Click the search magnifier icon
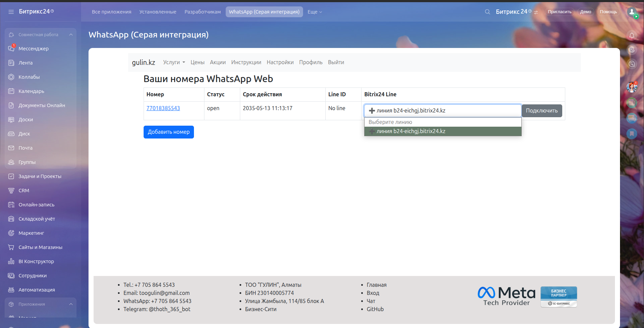644x328 pixels. (x=487, y=12)
